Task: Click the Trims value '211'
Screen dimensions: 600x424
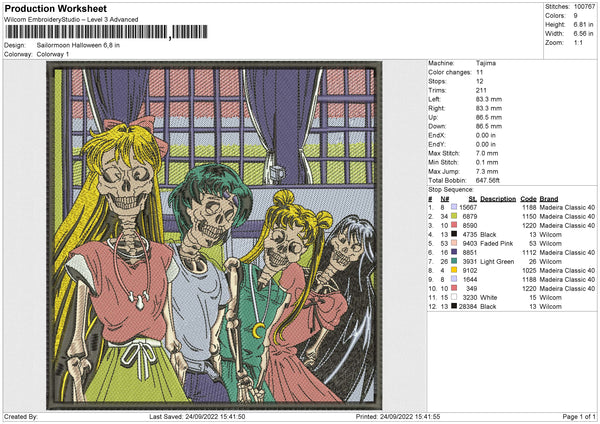Action: pos(481,90)
